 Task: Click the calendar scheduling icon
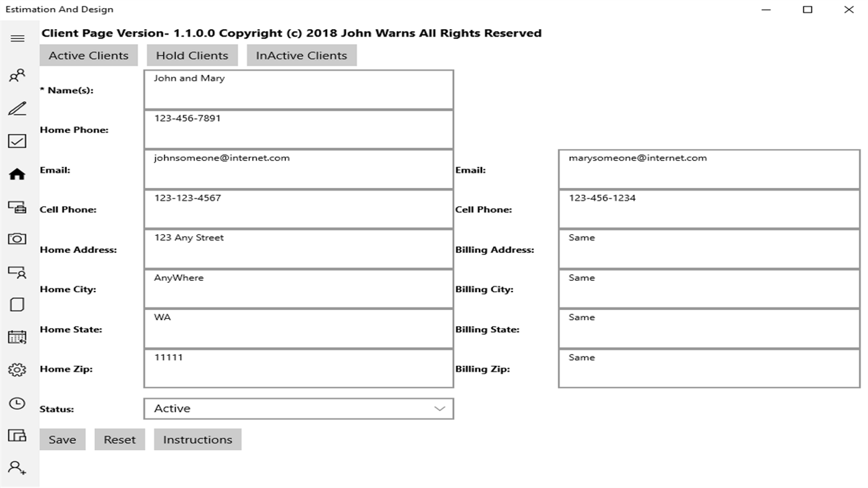(17, 337)
